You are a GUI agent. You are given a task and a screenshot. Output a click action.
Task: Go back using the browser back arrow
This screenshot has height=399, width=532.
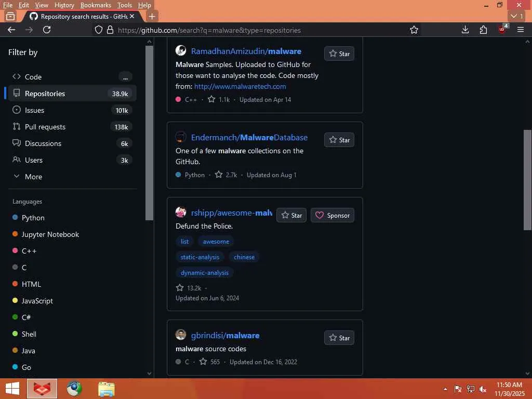11,30
